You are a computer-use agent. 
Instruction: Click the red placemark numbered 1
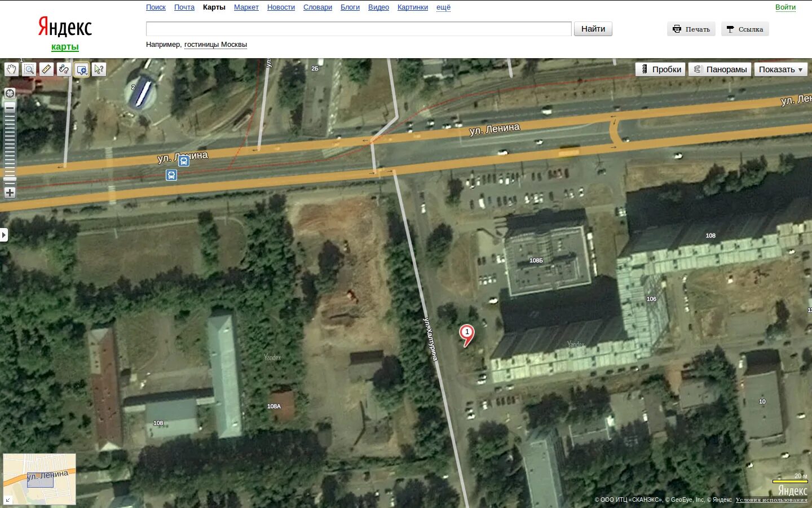(x=467, y=335)
